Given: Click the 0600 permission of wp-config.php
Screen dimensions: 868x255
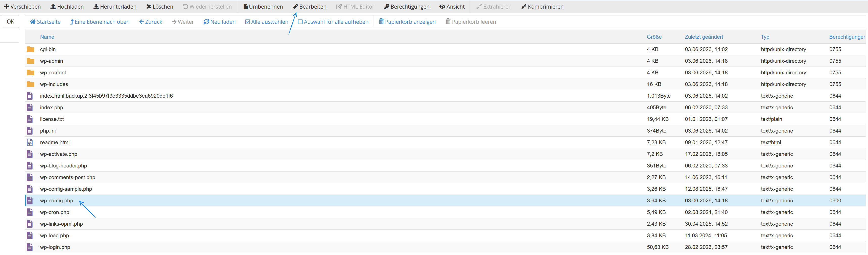Looking at the screenshot, I should click(x=835, y=201).
